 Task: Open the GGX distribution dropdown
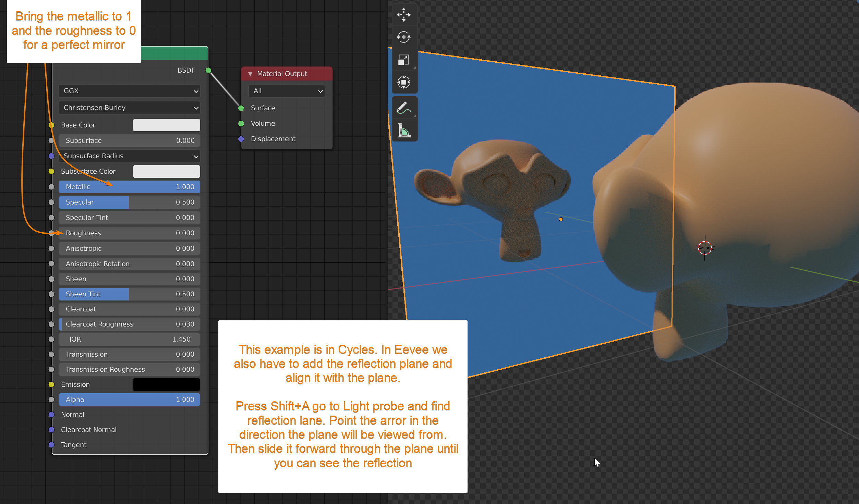[x=130, y=91]
